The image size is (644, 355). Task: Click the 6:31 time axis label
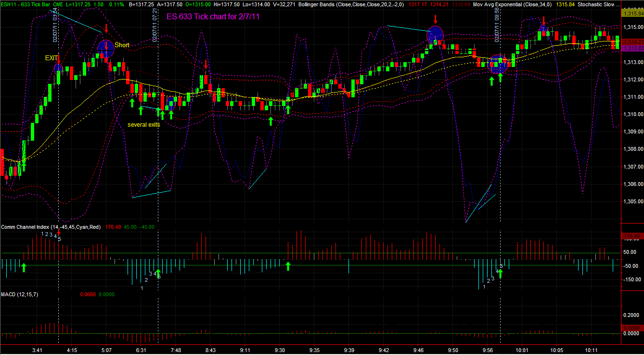click(141, 350)
